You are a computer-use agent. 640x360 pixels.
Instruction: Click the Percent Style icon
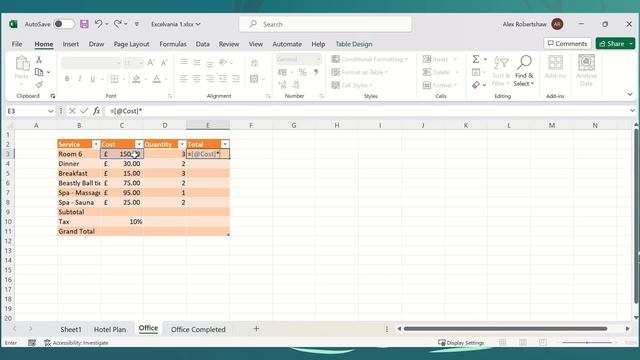[x=302, y=72]
